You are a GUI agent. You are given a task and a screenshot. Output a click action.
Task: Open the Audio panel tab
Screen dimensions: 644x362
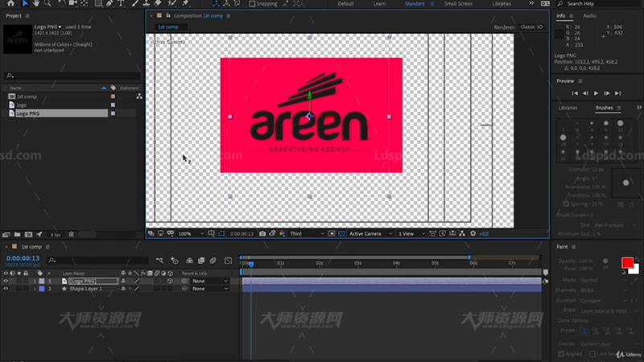click(x=589, y=15)
